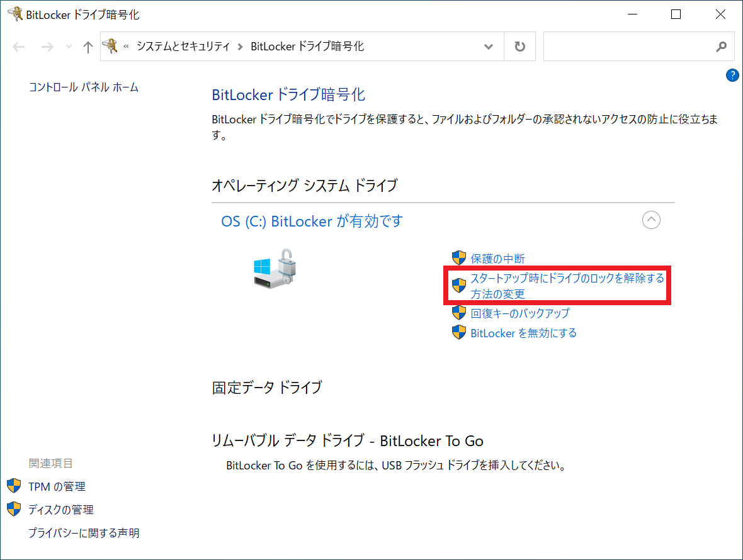Click shield icon beside スタートアップ時 unlock option
This screenshot has width=743, height=560.
(458, 286)
